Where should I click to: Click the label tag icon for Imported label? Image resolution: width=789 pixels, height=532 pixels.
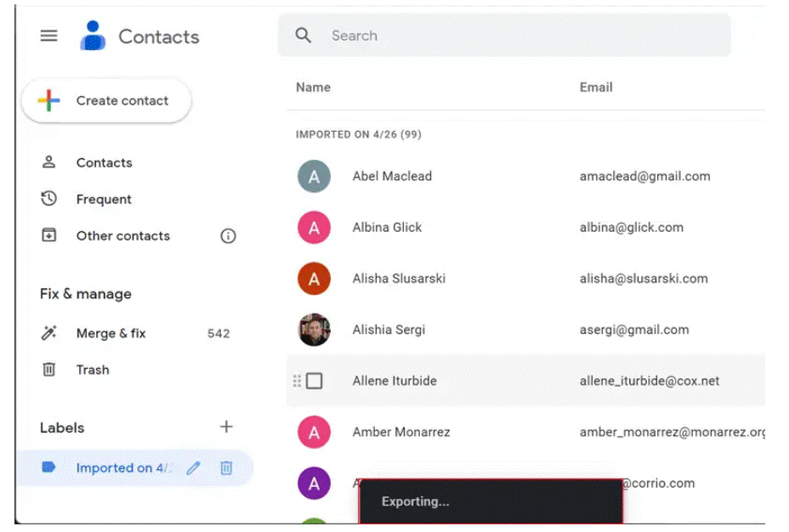(48, 467)
